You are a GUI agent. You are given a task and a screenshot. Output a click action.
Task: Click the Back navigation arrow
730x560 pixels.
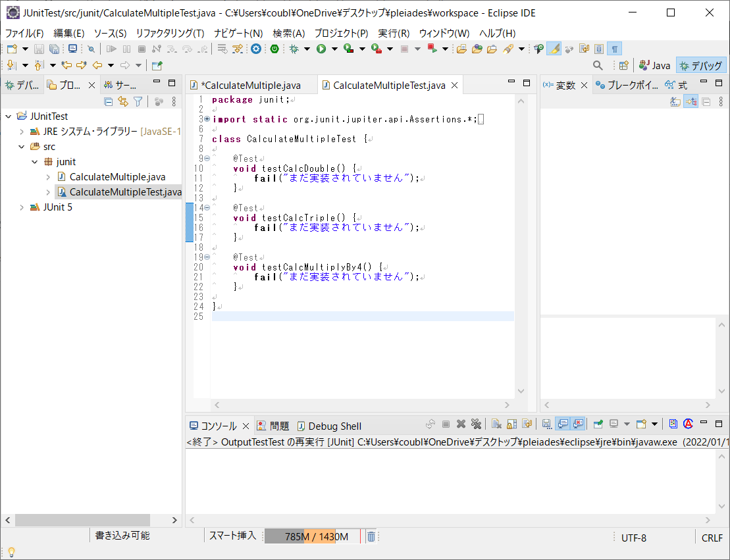click(x=97, y=66)
